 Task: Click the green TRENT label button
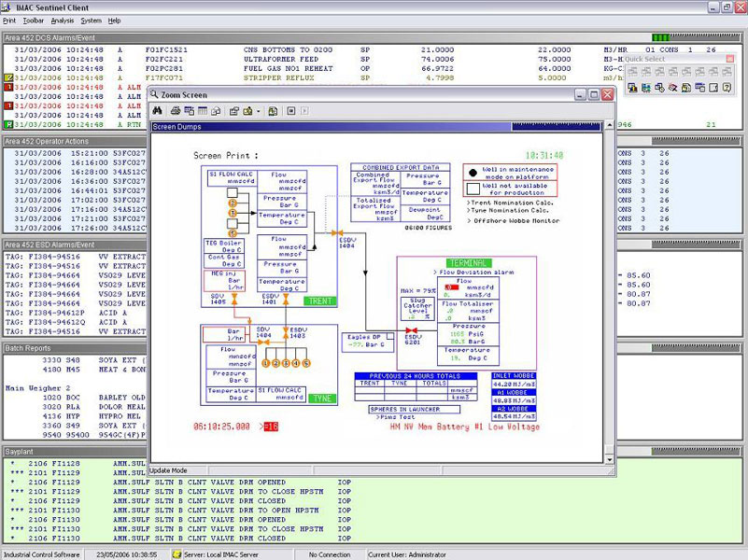(319, 301)
